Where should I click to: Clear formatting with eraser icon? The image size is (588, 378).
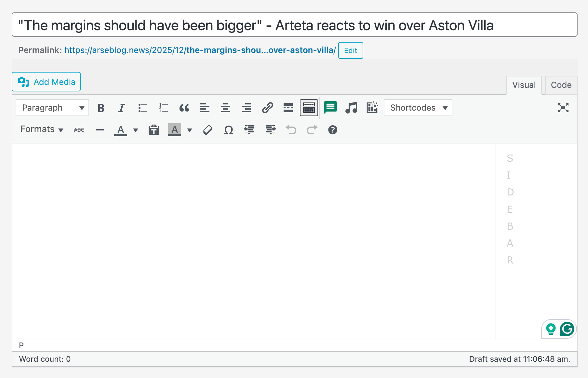[207, 130]
